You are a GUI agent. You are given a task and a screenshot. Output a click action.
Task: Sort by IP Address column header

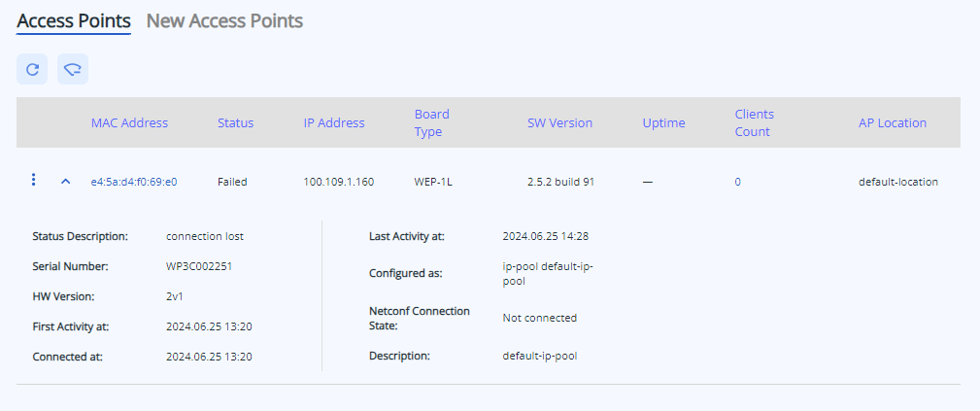[x=334, y=122]
